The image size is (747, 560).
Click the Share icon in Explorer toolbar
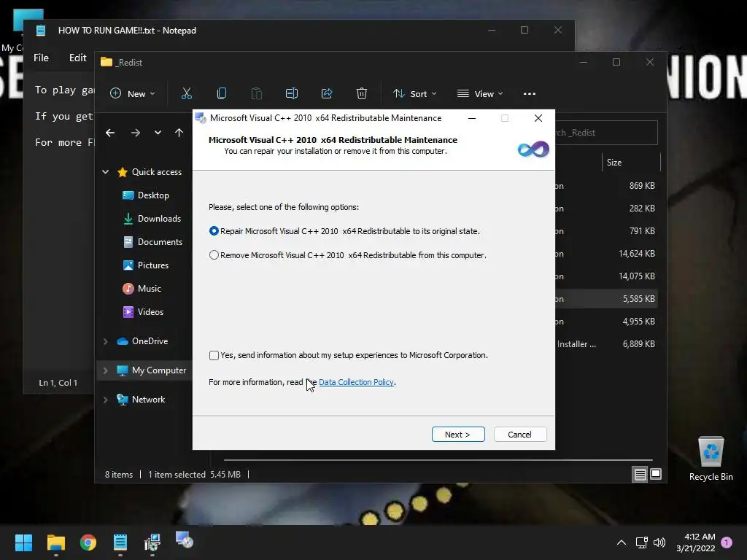(x=327, y=93)
